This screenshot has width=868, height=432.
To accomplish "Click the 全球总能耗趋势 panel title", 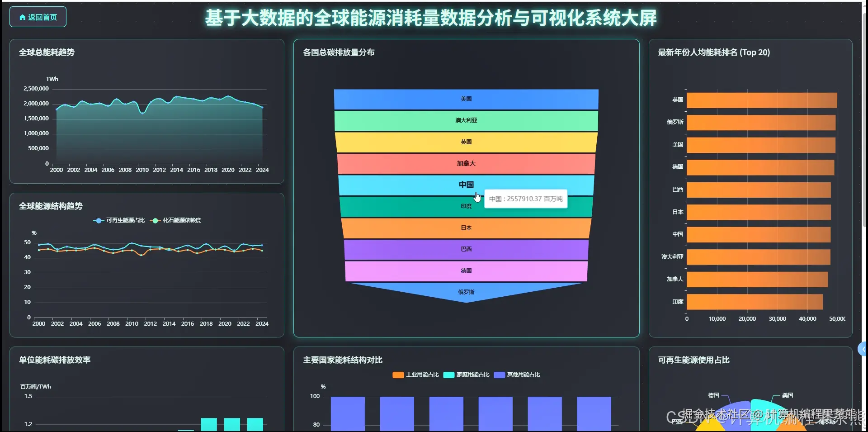I will pyautogui.click(x=47, y=52).
